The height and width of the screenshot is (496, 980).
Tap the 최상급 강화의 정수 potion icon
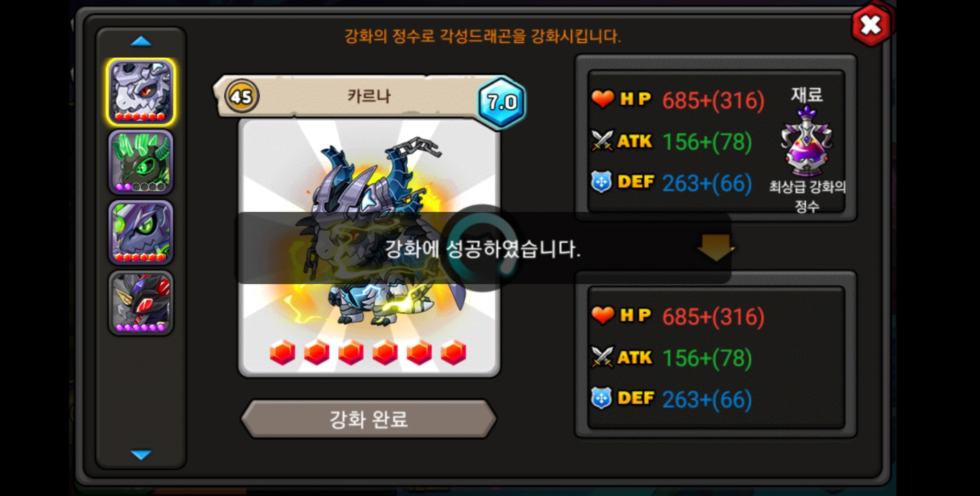(x=807, y=141)
